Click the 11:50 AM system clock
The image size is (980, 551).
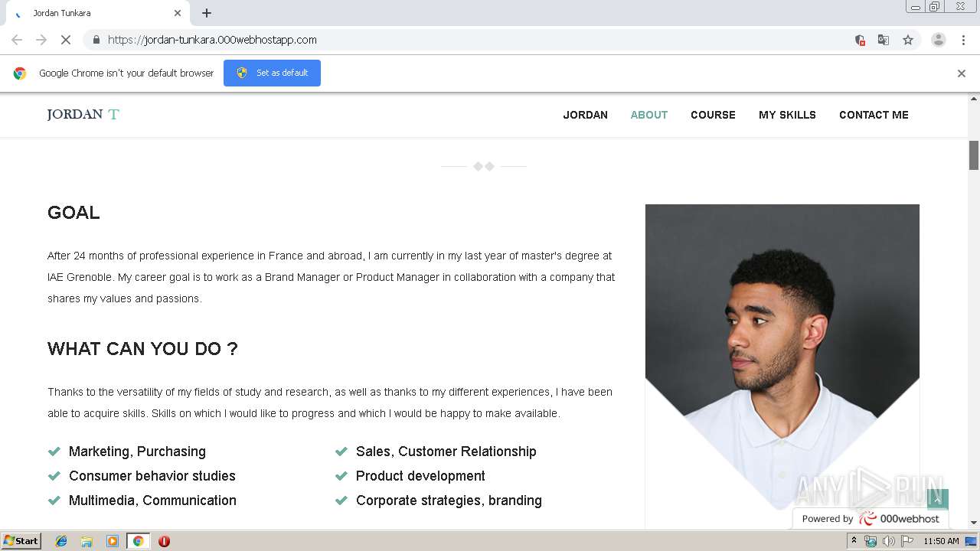tap(941, 541)
